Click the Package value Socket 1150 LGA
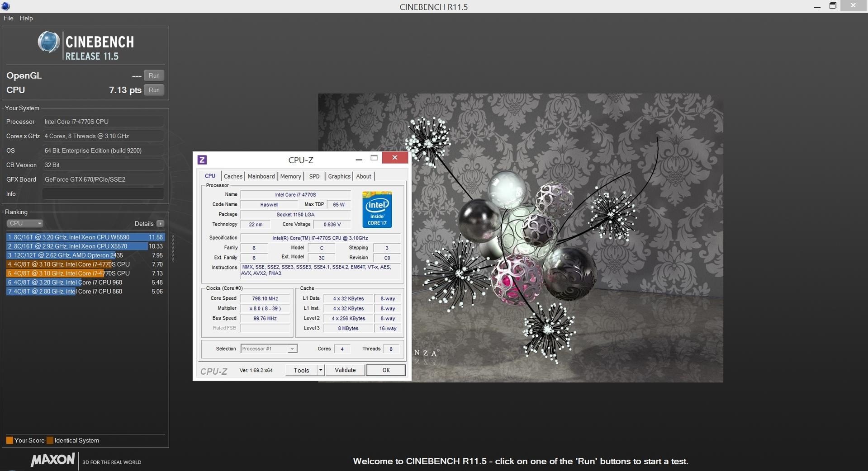The image size is (868, 471). pyautogui.click(x=295, y=214)
